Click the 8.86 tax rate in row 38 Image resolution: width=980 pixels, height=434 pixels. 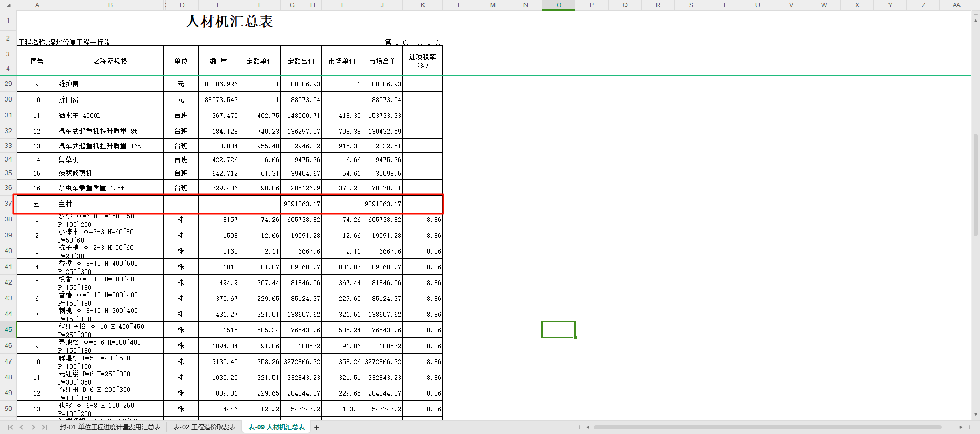click(x=422, y=219)
